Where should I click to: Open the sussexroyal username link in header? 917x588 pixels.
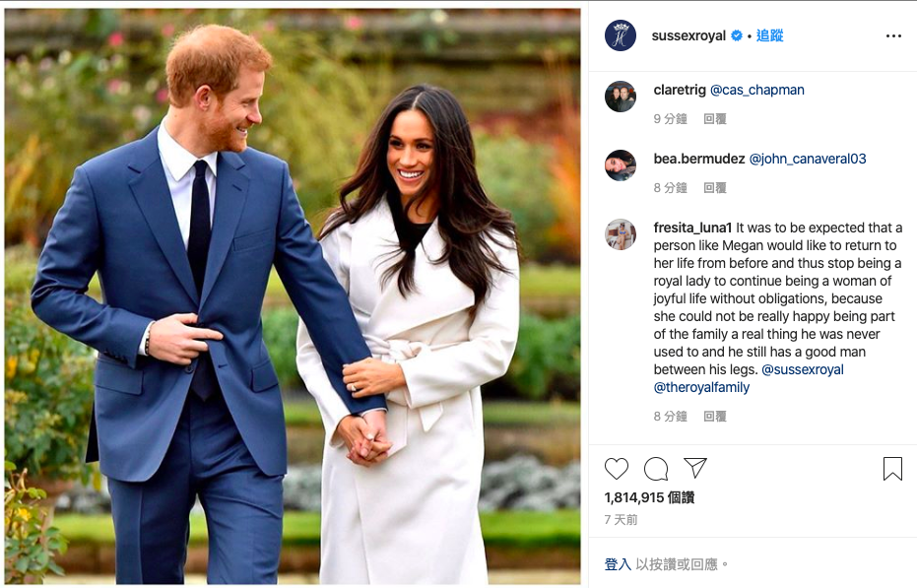click(x=688, y=35)
